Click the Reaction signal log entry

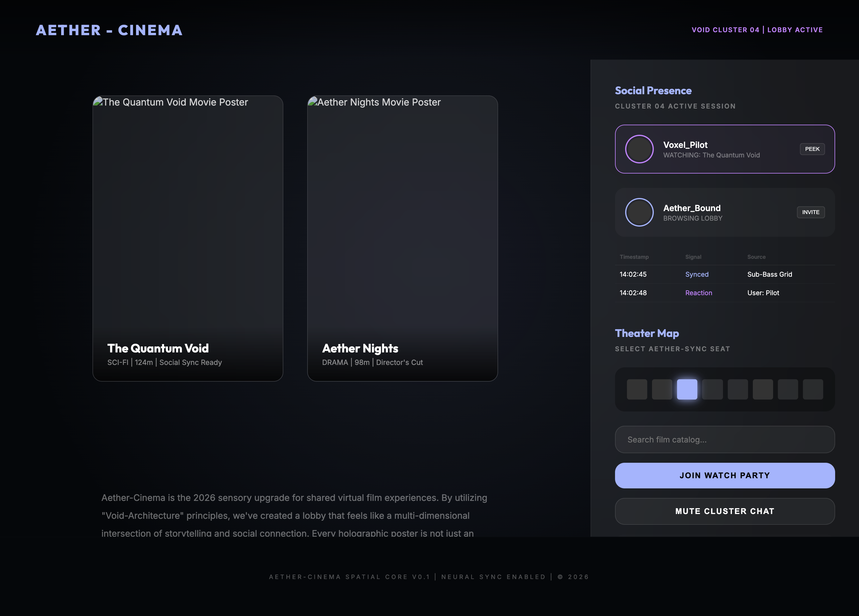point(699,293)
